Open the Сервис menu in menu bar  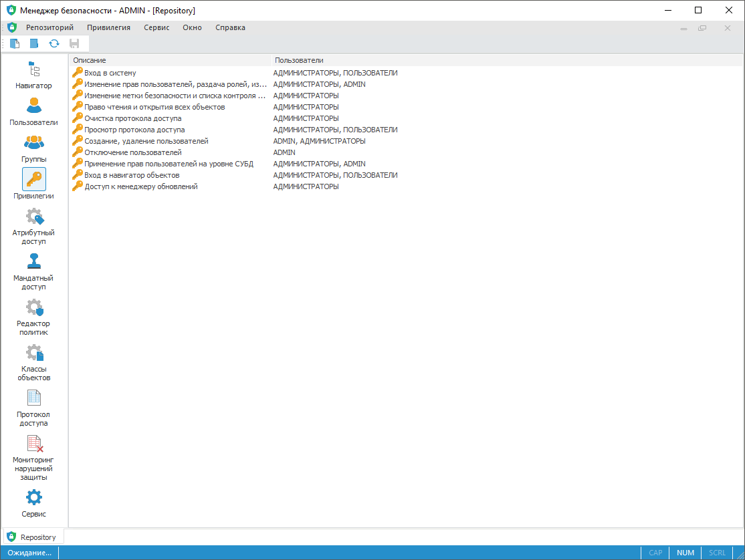[x=156, y=27]
